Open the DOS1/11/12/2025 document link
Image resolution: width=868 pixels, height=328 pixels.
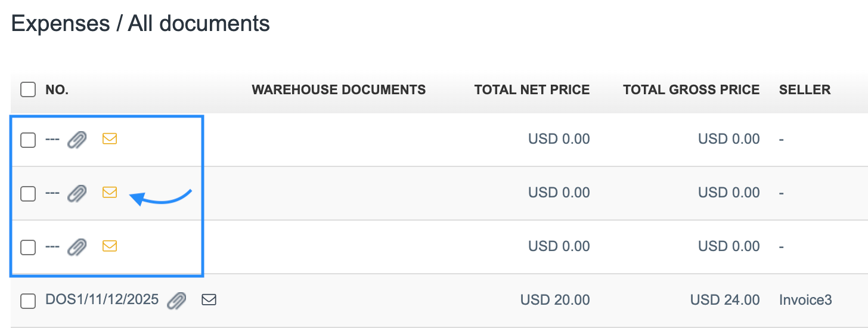pos(102,300)
